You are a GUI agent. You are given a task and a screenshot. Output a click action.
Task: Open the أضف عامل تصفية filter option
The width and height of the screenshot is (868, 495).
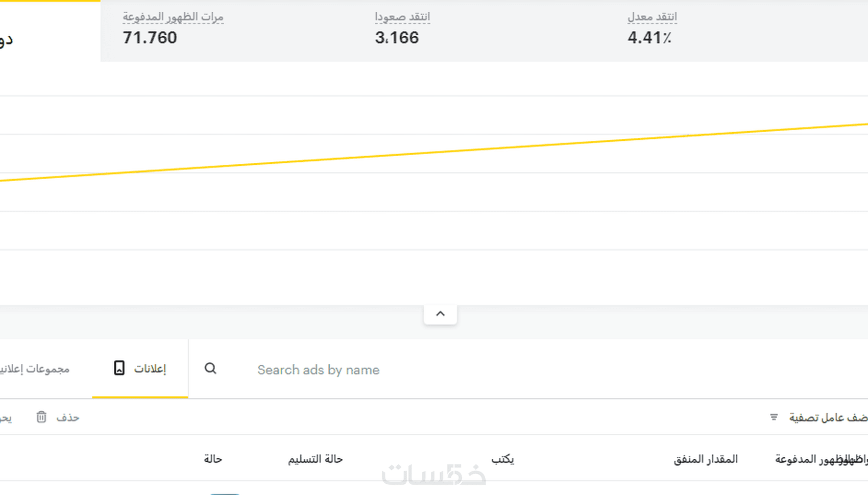point(827,417)
